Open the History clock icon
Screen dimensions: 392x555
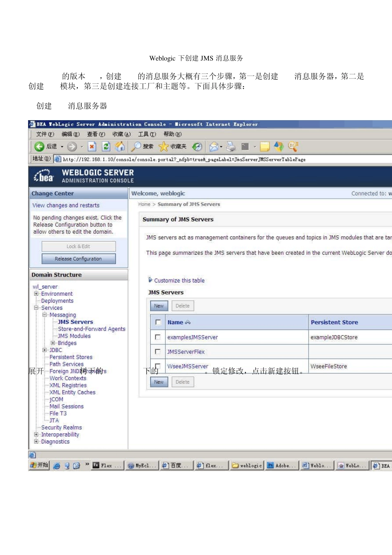[197, 147]
